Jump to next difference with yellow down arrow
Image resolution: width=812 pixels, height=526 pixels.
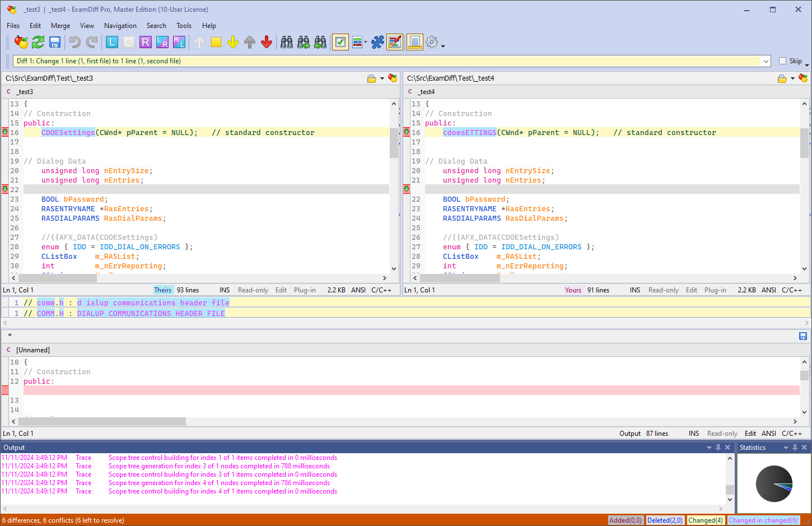[x=233, y=42]
